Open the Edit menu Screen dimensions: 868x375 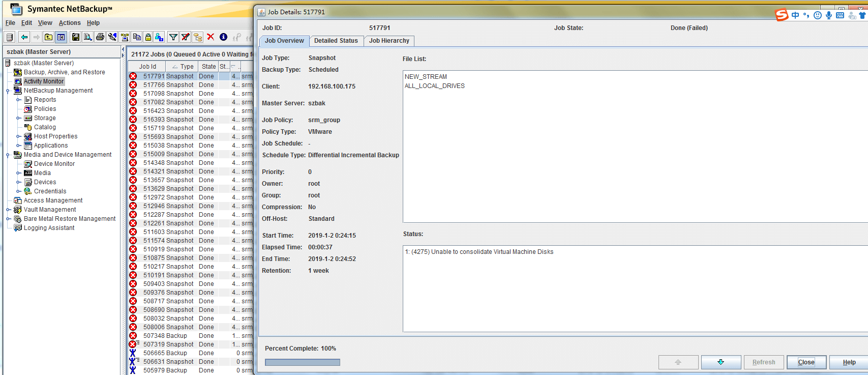tap(26, 23)
